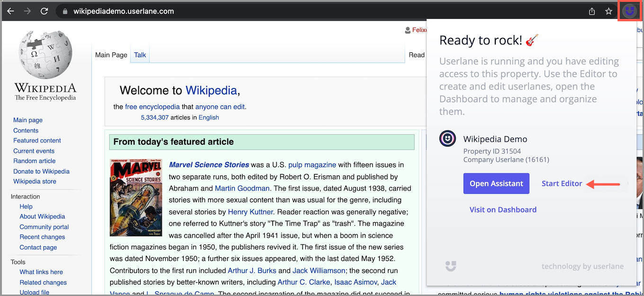Click Wikipedia link in welcome heading
The height and width of the screenshot is (296, 644).
tap(211, 90)
